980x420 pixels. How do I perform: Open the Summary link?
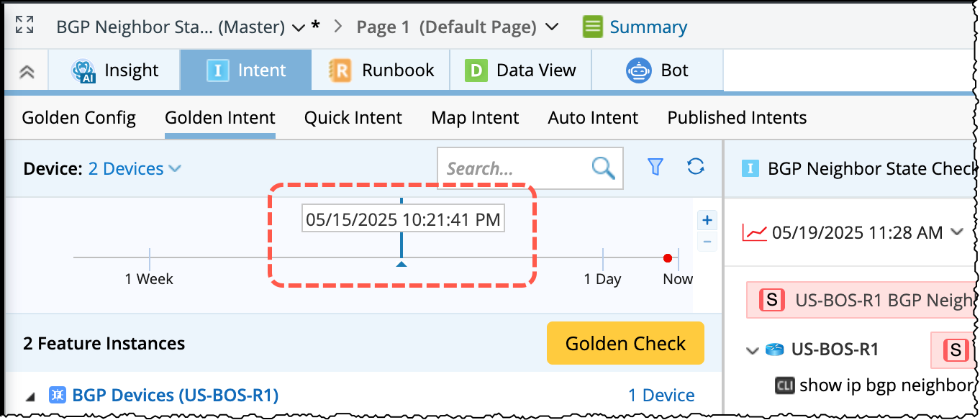[648, 27]
